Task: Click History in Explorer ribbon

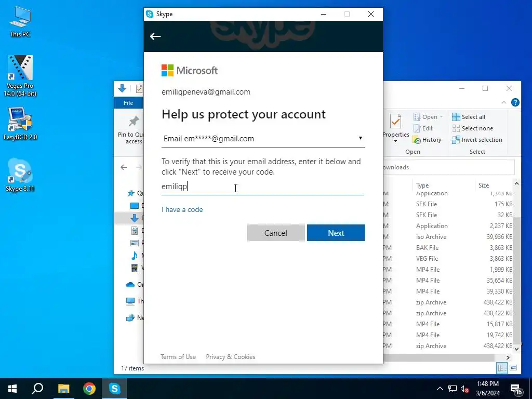Action: coord(427,140)
